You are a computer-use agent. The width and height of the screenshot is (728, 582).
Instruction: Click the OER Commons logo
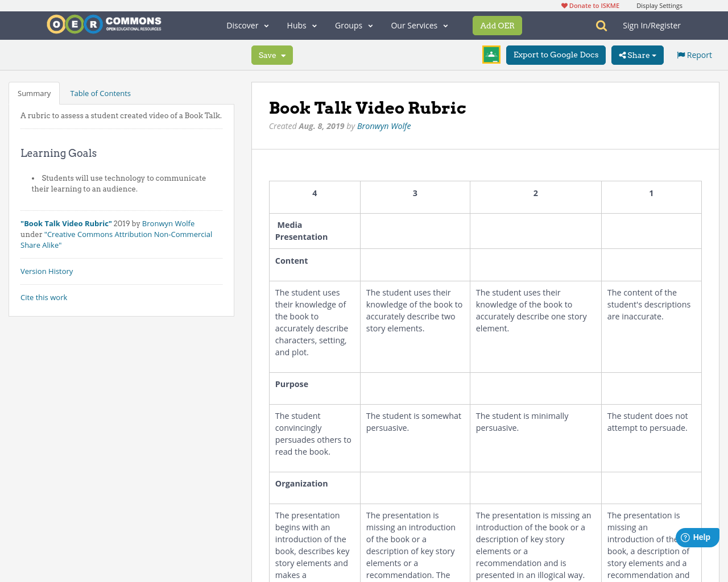(104, 23)
